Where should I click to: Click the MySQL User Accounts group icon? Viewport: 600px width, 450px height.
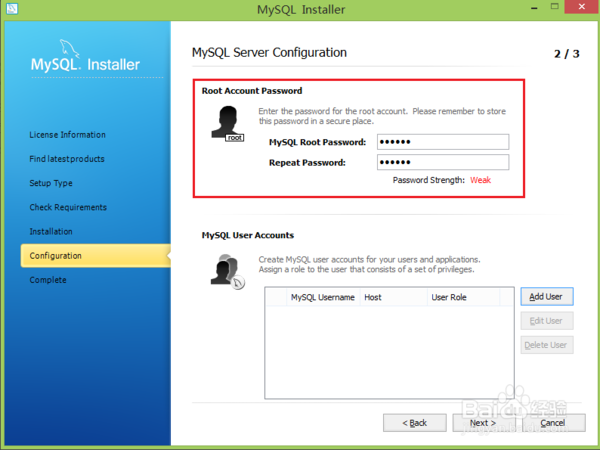(227, 271)
